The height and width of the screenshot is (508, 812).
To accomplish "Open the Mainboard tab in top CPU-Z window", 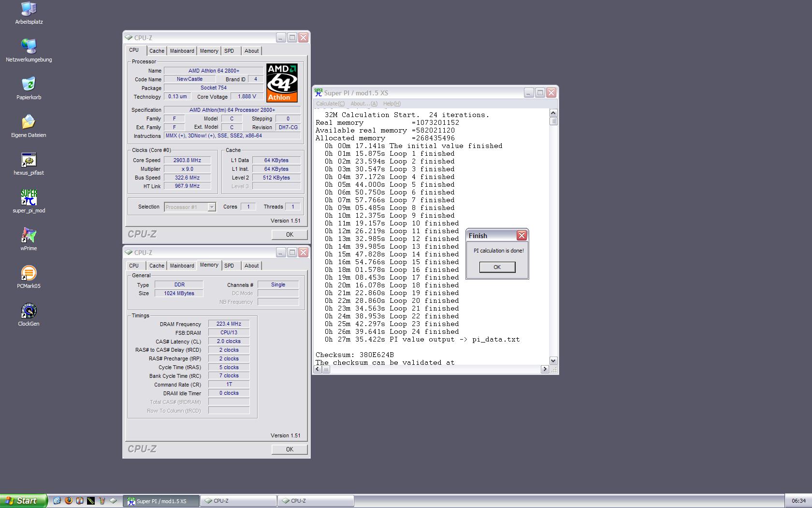I will pyautogui.click(x=182, y=51).
